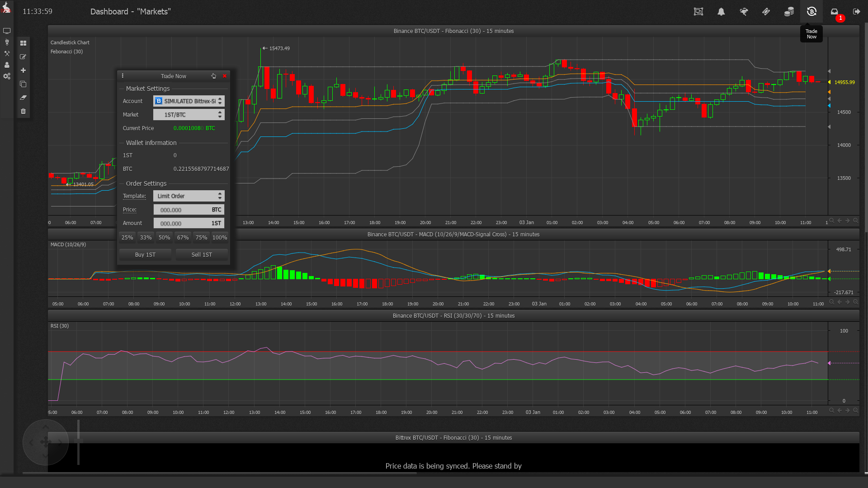Select Binance BTC/USDT Fibonacci widget title bar
The image size is (868, 488).
pos(453,31)
